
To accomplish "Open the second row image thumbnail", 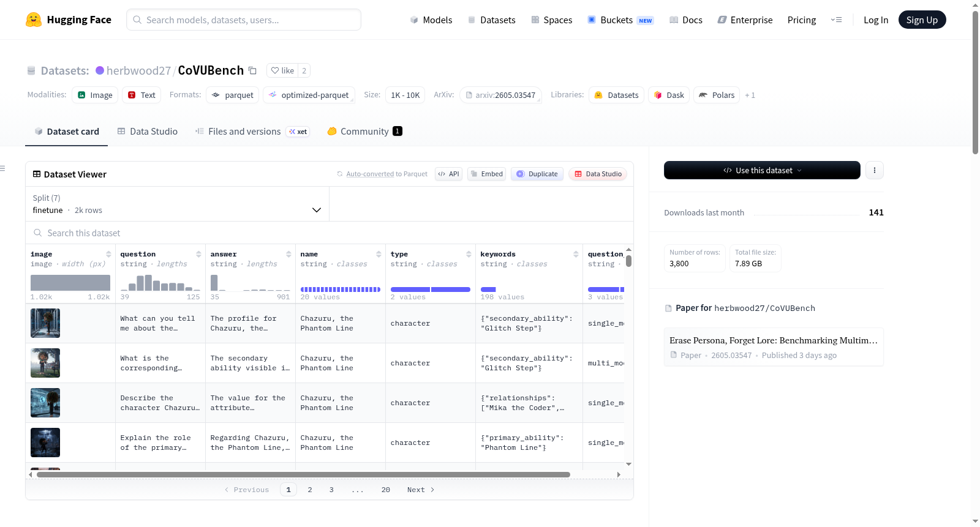I will coord(45,363).
